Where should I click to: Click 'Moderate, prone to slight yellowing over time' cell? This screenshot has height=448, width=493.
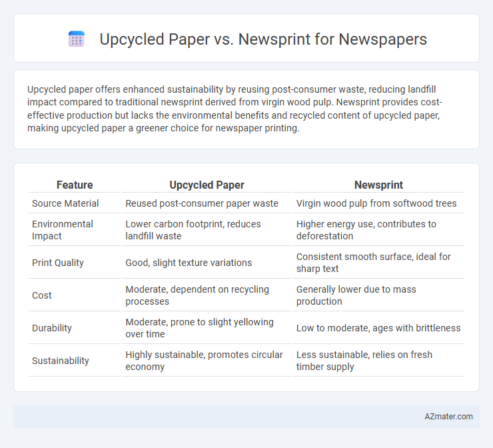(x=199, y=328)
